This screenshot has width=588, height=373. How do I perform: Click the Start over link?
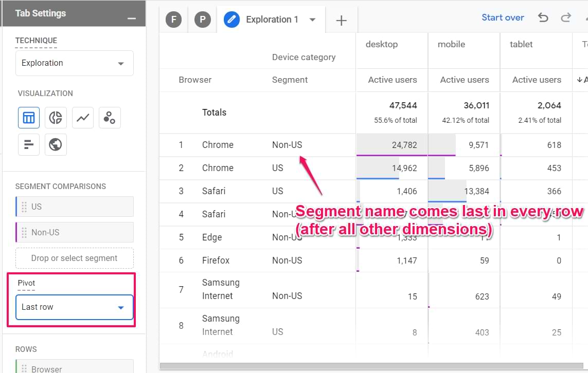[502, 17]
